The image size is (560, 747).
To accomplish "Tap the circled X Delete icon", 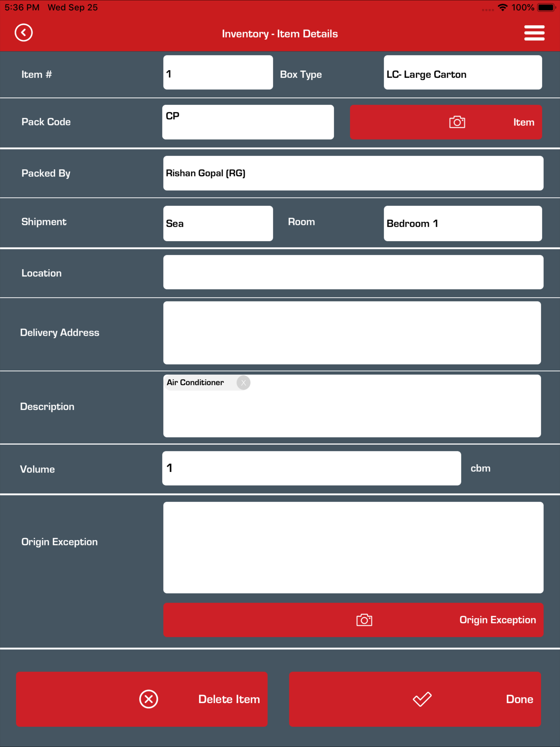I will 148,699.
